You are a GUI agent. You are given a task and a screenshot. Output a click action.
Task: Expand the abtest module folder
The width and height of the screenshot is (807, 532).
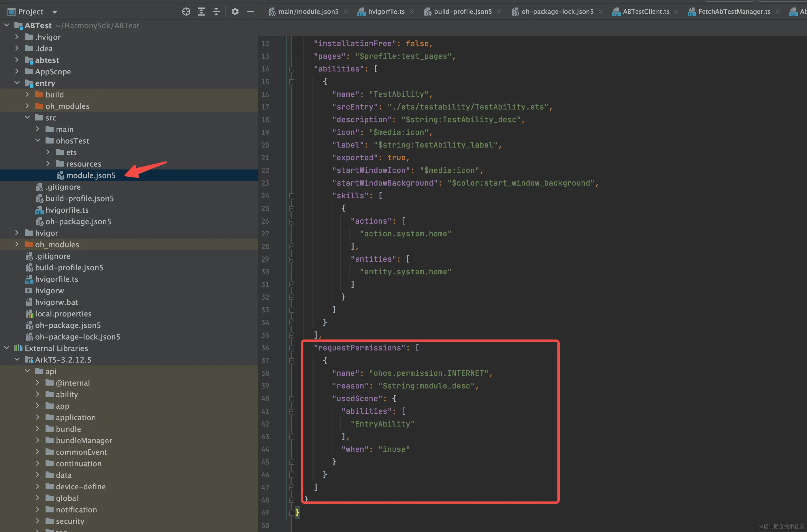17,60
